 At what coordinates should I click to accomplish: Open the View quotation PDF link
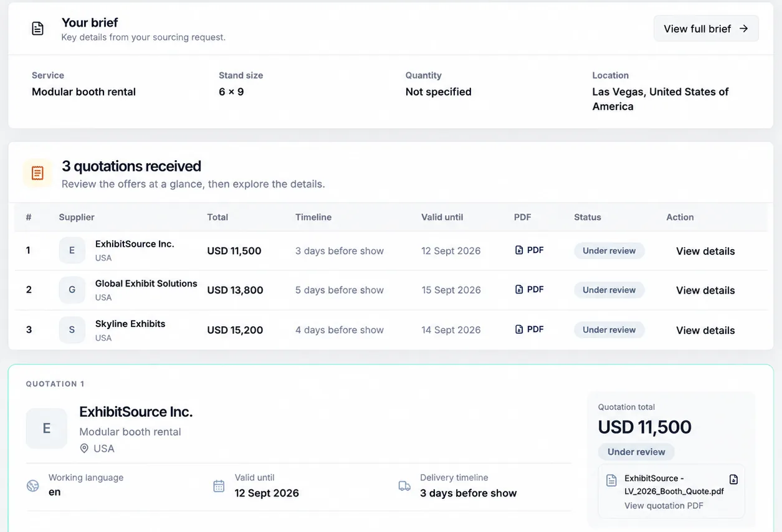tap(664, 505)
